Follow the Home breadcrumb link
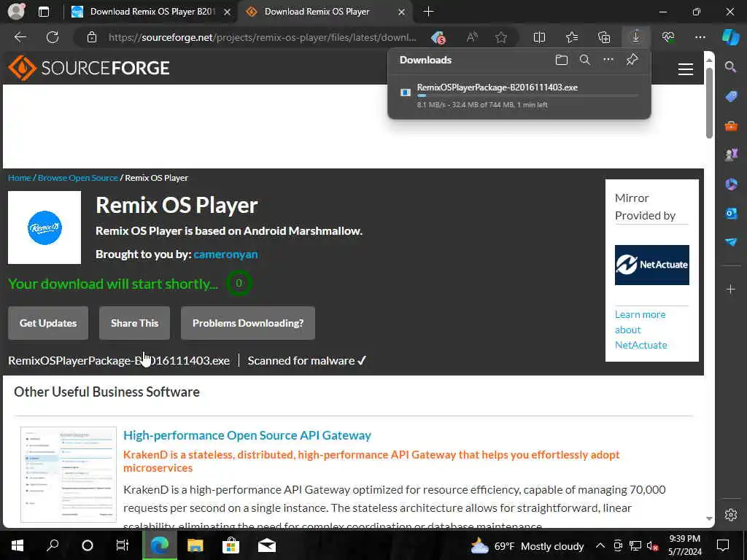 click(x=19, y=178)
